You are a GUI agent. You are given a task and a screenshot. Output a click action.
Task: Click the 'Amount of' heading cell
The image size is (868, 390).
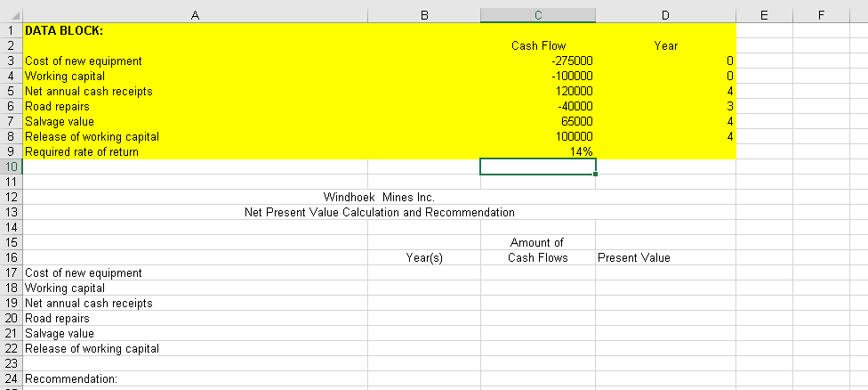click(x=538, y=242)
